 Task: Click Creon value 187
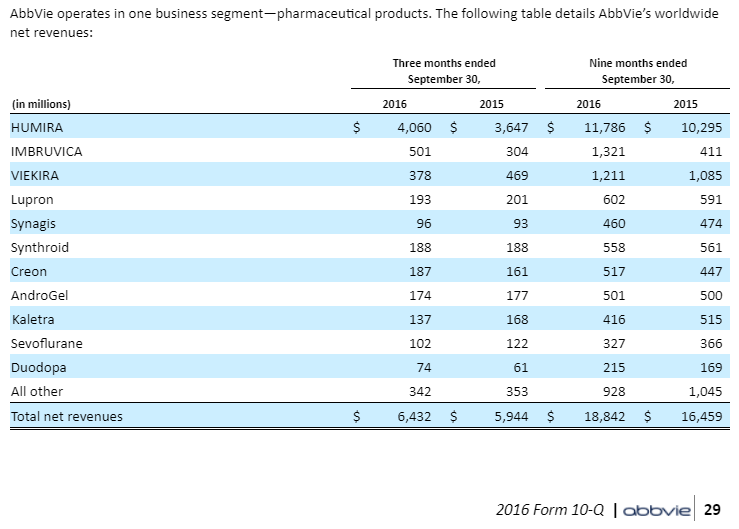click(420, 272)
